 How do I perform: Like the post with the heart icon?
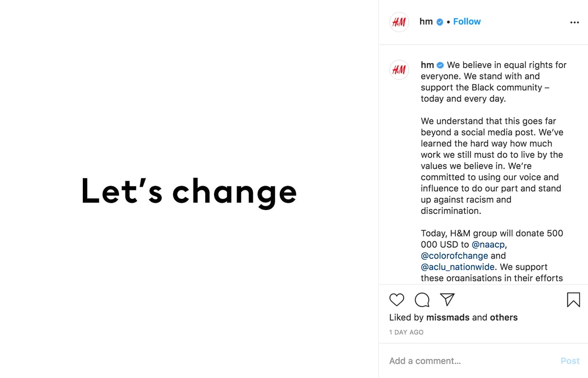(396, 300)
